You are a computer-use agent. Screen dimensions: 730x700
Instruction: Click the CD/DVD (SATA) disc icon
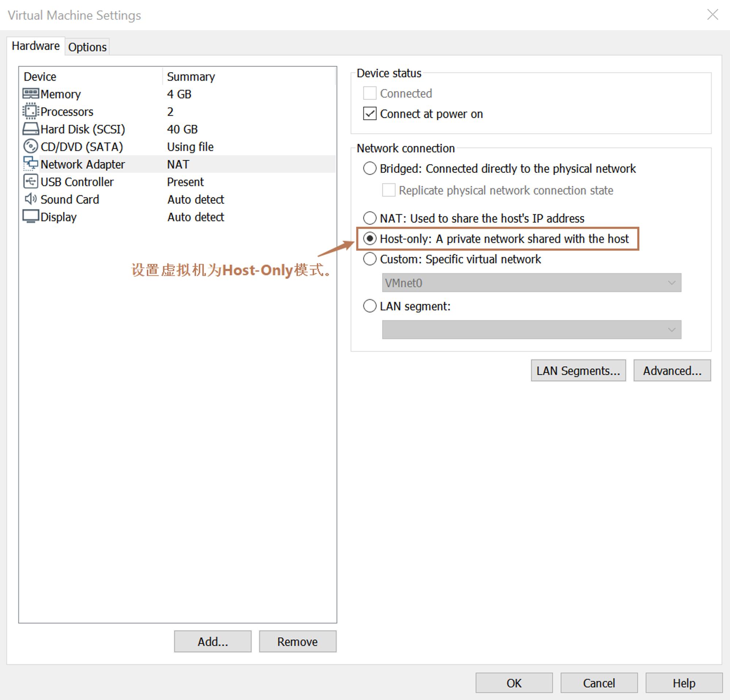(x=31, y=146)
